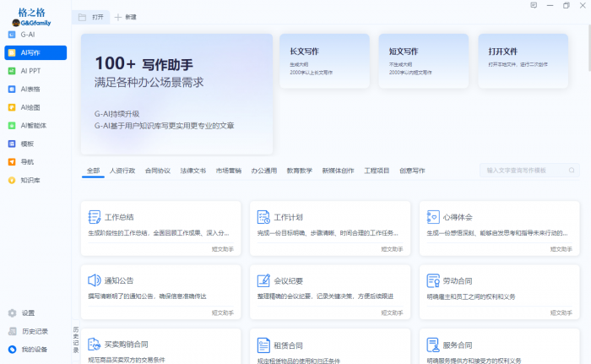Expand the vertical 历史记录 side panel
The width and height of the screenshot is (591, 364).
75,339
